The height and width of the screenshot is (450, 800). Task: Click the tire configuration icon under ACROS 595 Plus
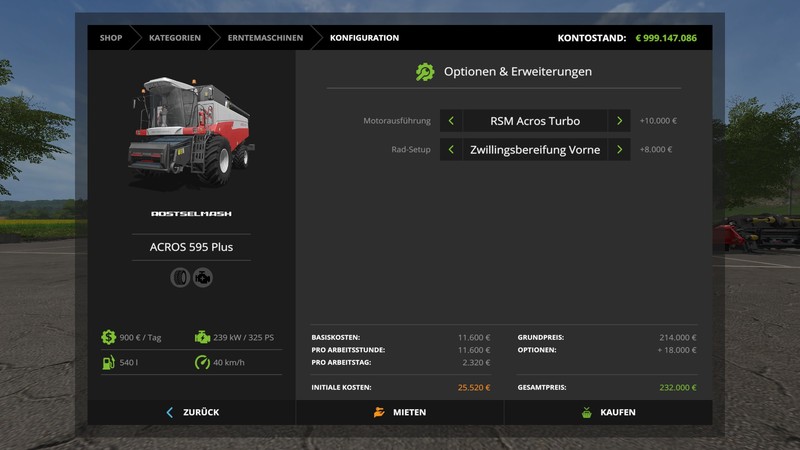click(x=180, y=277)
